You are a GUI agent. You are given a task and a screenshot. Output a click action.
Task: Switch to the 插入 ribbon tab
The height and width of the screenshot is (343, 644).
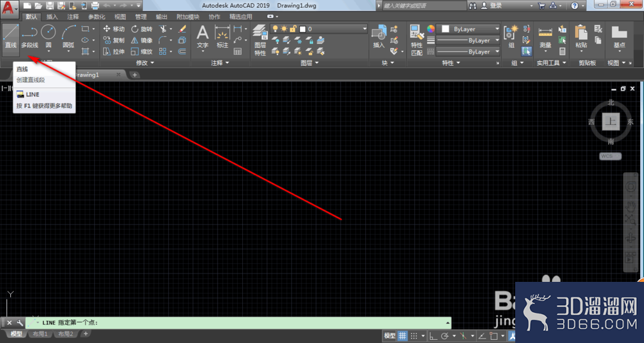point(52,17)
